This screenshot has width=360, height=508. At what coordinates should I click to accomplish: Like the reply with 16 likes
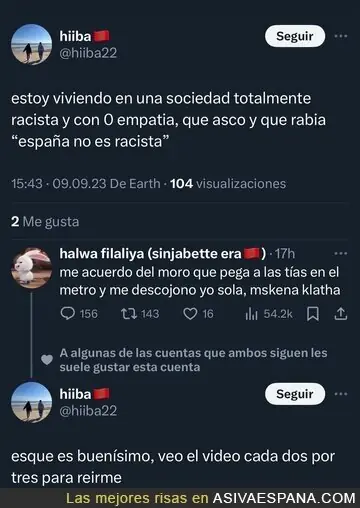[190, 314]
